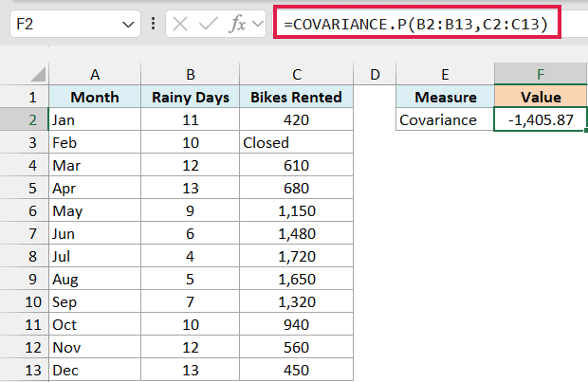The width and height of the screenshot is (588, 382).
Task: Select the Jun cell
Action: point(95,234)
